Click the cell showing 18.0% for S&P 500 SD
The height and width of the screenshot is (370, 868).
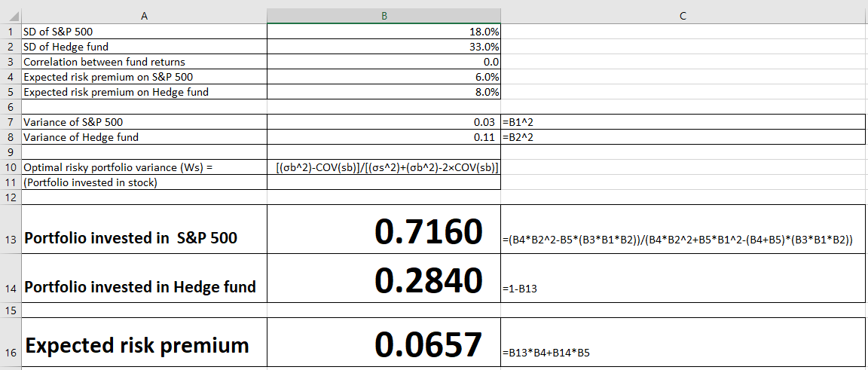[x=384, y=32]
